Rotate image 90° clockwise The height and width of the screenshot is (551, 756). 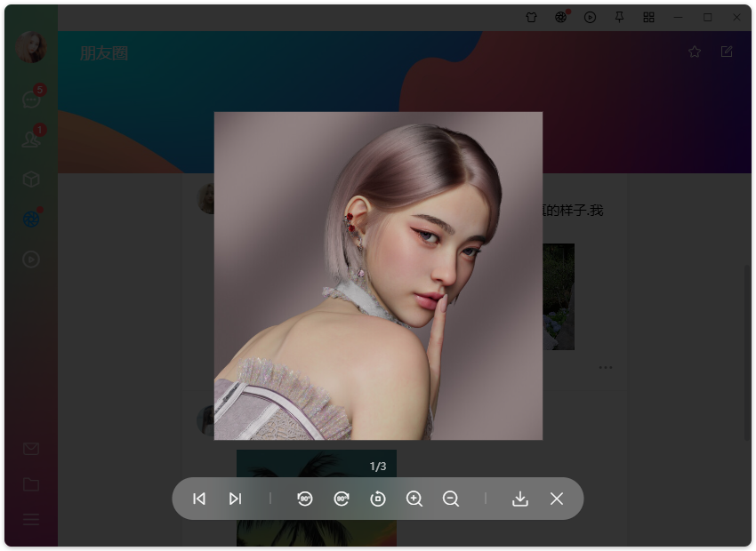point(342,499)
